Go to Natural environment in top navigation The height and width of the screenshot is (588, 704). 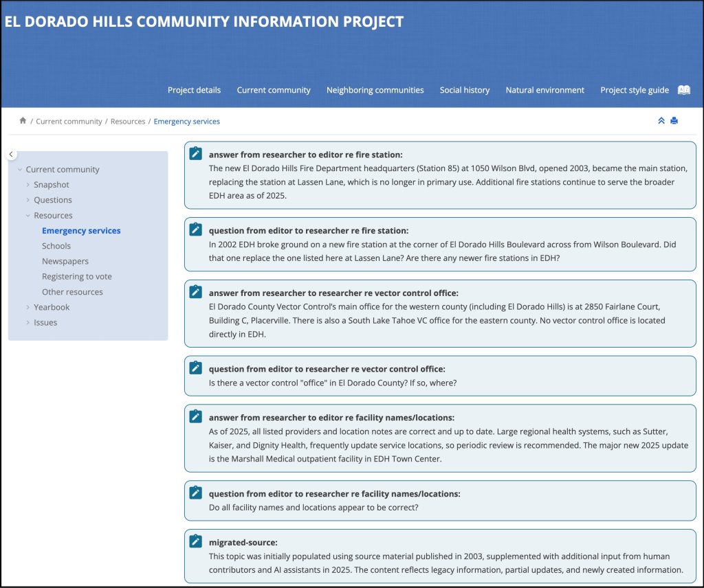click(544, 90)
